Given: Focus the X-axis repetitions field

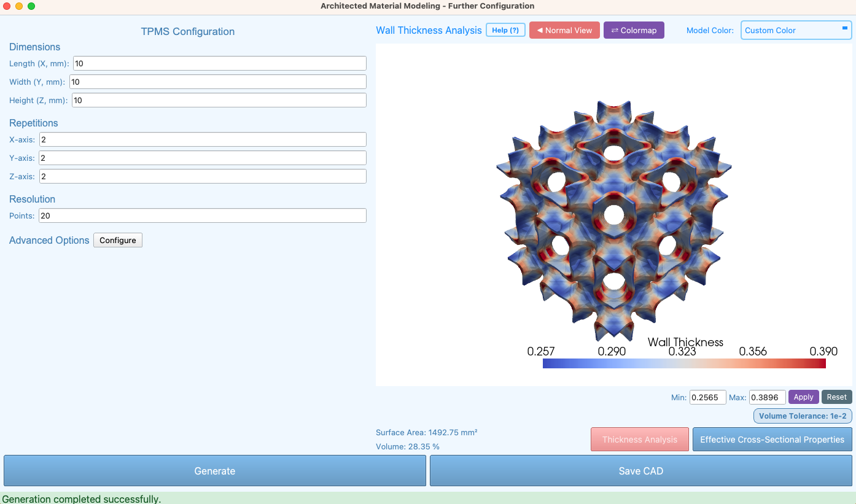Looking at the screenshot, I should 203,139.
